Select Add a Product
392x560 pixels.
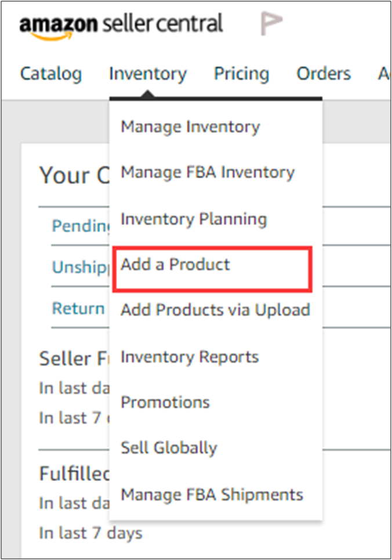point(175,265)
